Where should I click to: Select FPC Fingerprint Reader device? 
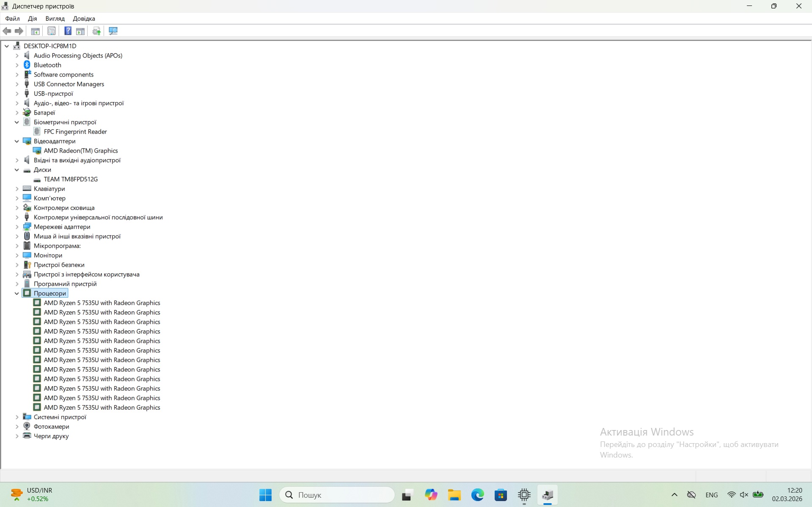point(75,132)
